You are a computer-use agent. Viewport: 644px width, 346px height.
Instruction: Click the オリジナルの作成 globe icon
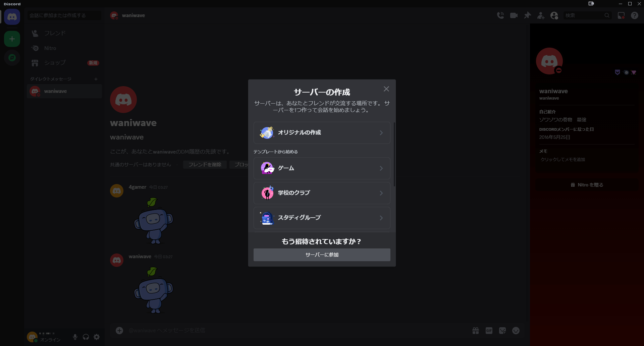pos(267,133)
